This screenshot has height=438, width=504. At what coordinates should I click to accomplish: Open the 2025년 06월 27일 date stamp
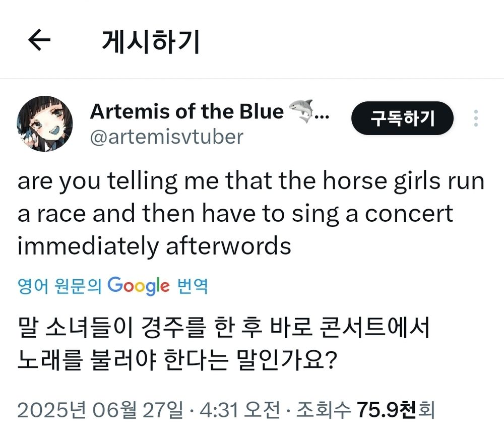point(100,410)
